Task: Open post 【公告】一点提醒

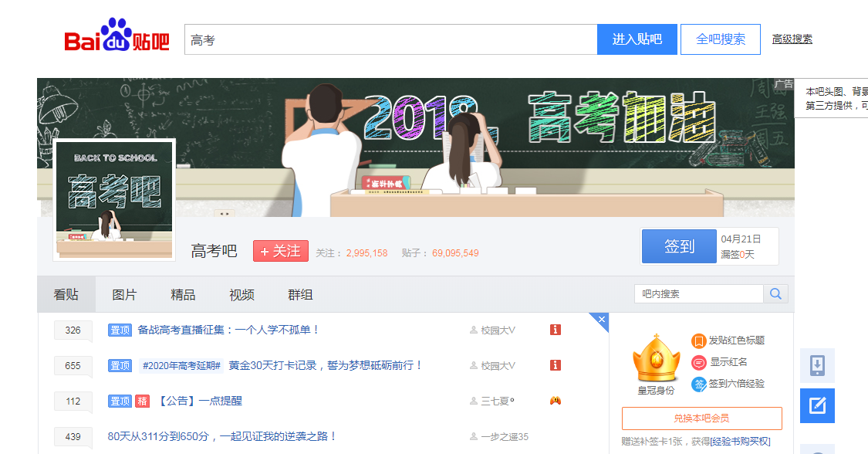Action: pyautogui.click(x=201, y=401)
